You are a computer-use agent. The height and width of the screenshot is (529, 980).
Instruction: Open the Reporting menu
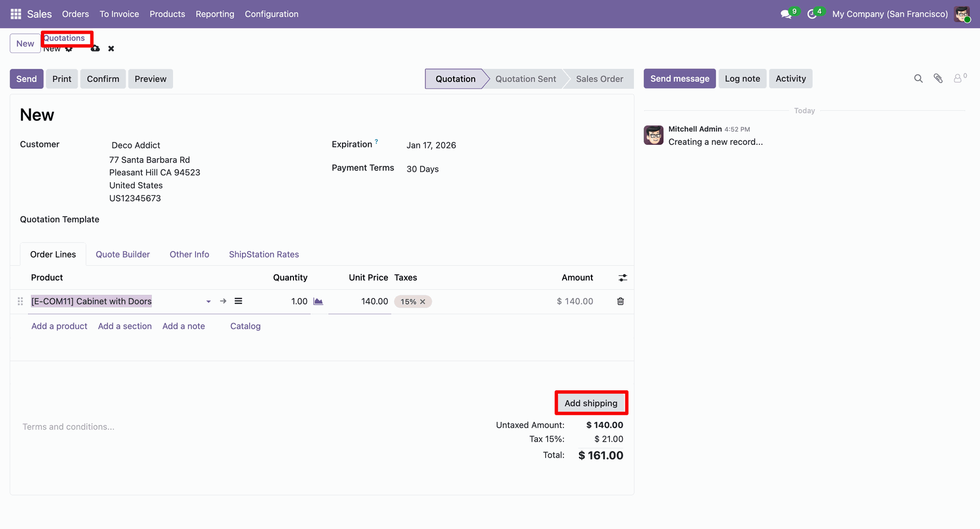(x=215, y=14)
